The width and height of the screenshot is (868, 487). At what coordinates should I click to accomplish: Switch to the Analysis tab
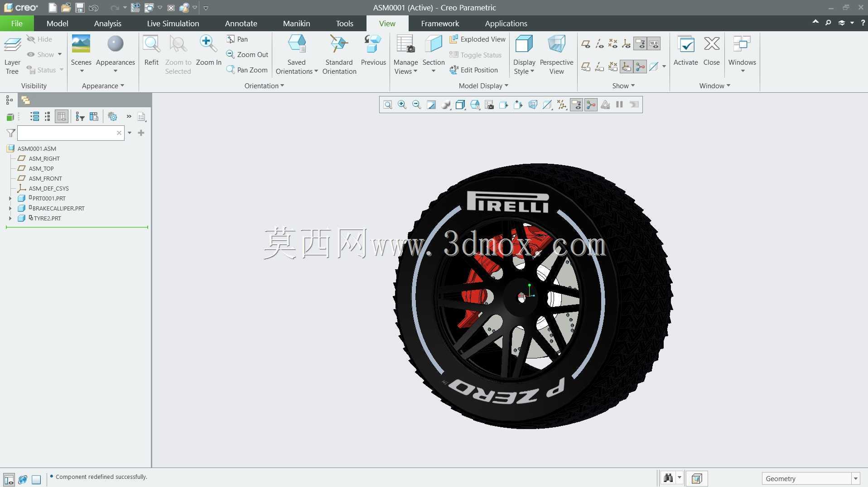[107, 24]
